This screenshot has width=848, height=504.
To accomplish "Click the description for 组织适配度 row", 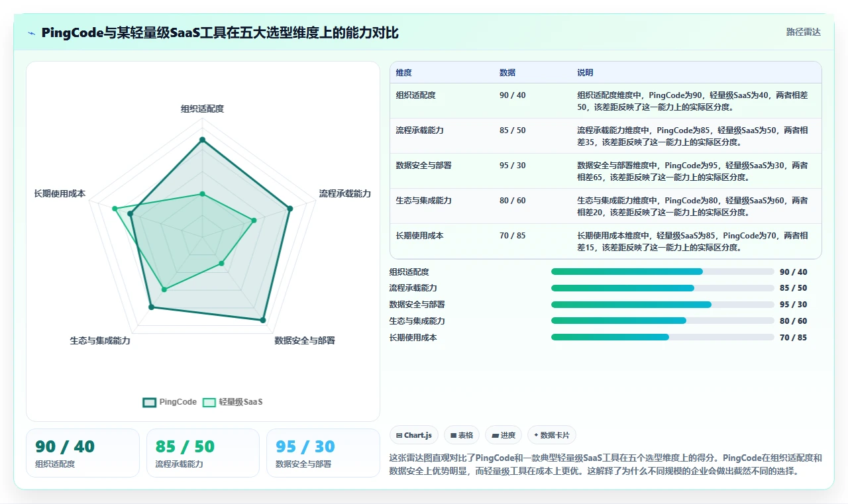I will pos(692,101).
